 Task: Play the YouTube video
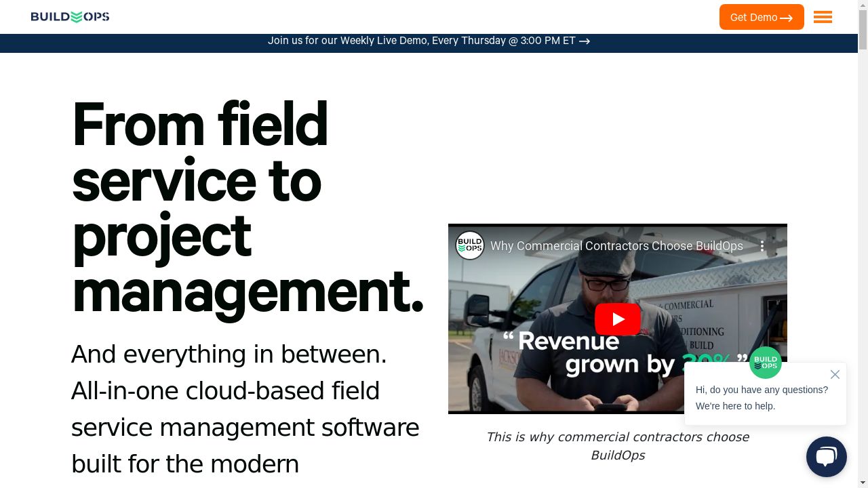(618, 319)
